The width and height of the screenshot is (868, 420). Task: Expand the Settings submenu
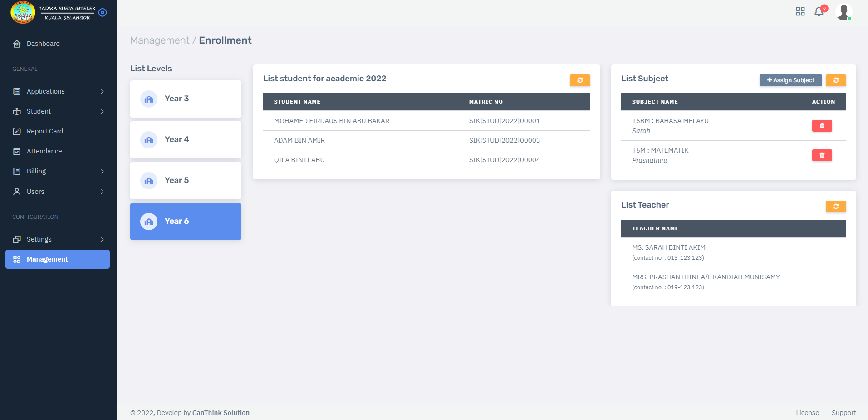(58, 239)
